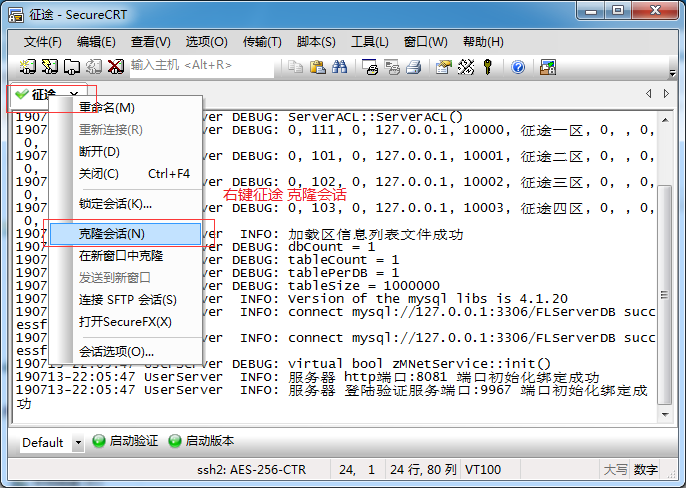
Task: Click the red Disconnect toolbar icon
Action: [x=116, y=67]
